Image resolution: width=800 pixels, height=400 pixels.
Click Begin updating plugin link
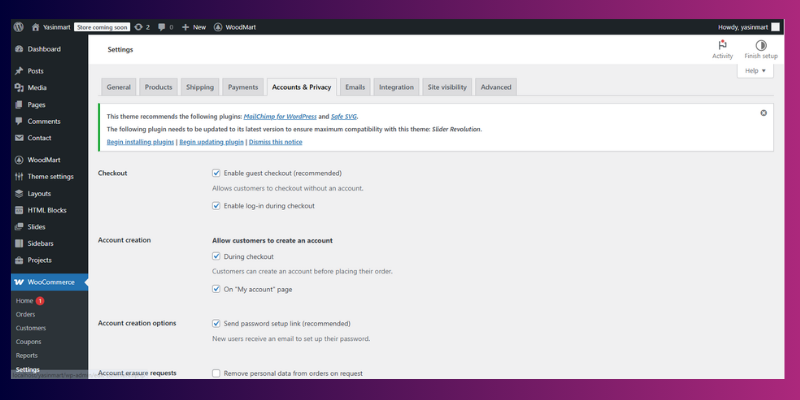(211, 142)
